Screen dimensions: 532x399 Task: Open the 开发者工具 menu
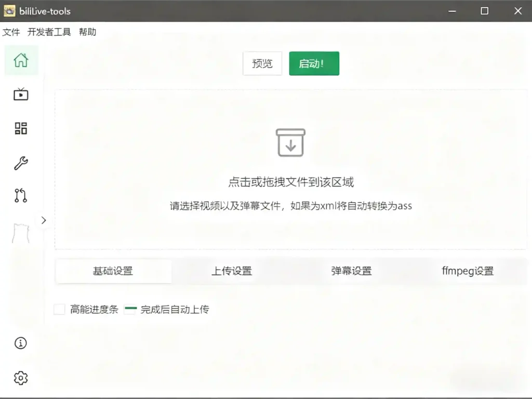[49, 32]
